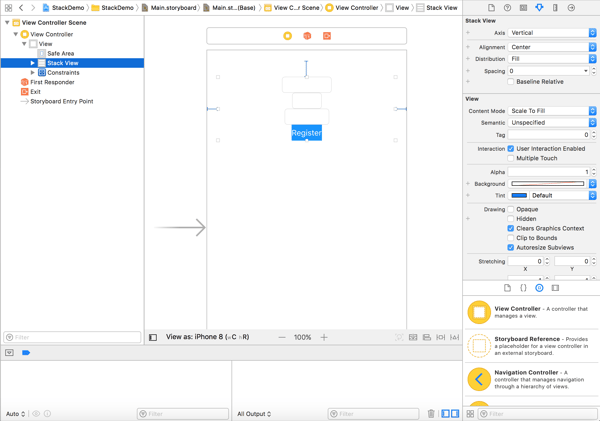Click the Exit dock icon in canvas
Screen dimensions: 600x421
pos(327,36)
